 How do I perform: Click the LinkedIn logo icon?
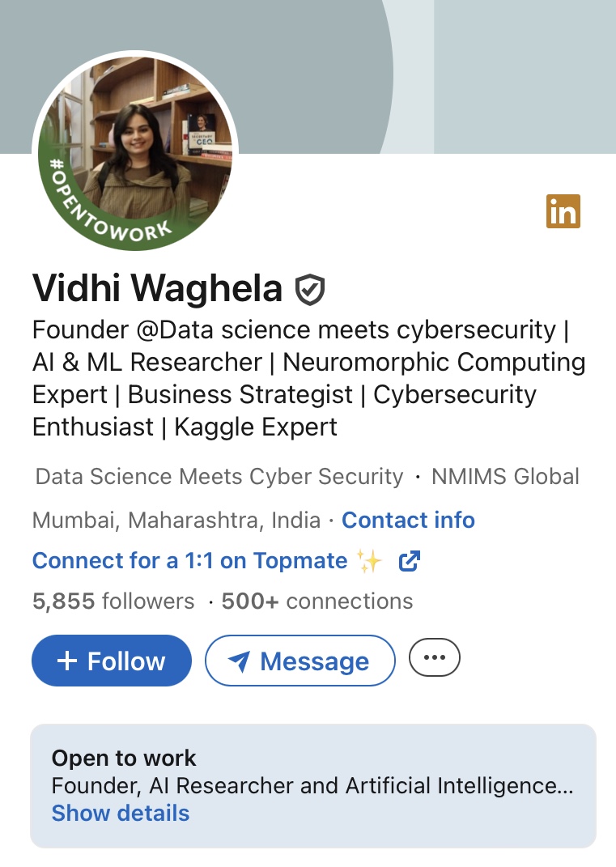click(x=563, y=211)
